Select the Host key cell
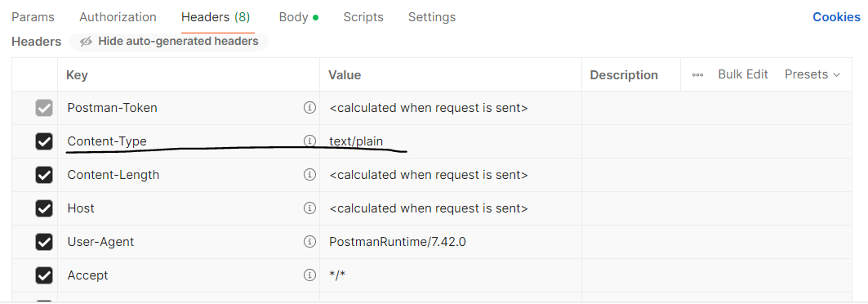 coord(189,208)
